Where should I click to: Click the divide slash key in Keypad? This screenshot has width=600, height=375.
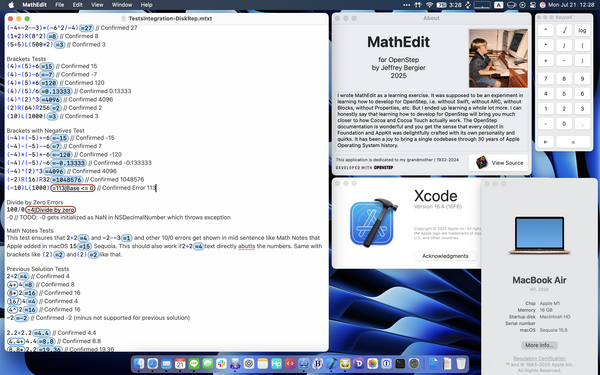pos(564,45)
